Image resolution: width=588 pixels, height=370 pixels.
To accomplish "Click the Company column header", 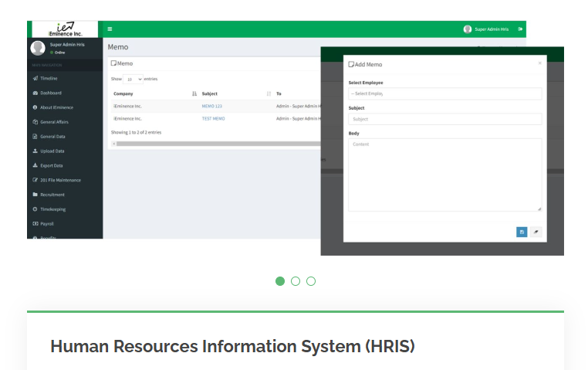I will pos(123,93).
